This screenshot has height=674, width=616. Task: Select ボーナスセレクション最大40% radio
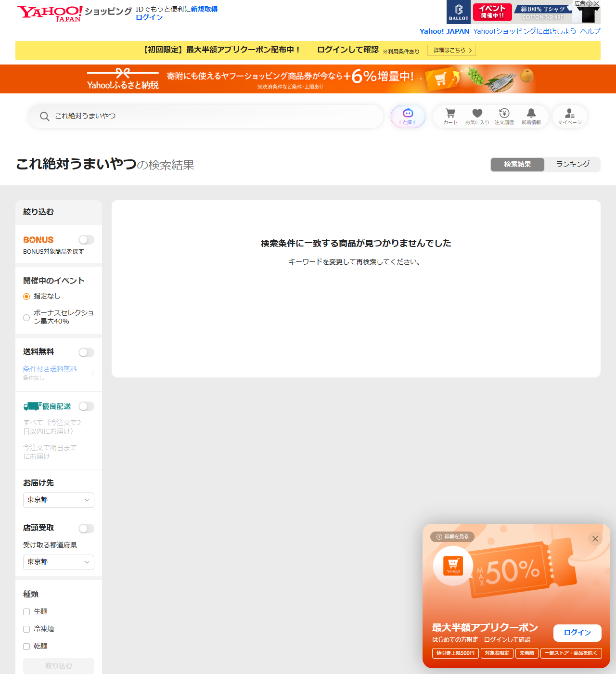(26, 318)
